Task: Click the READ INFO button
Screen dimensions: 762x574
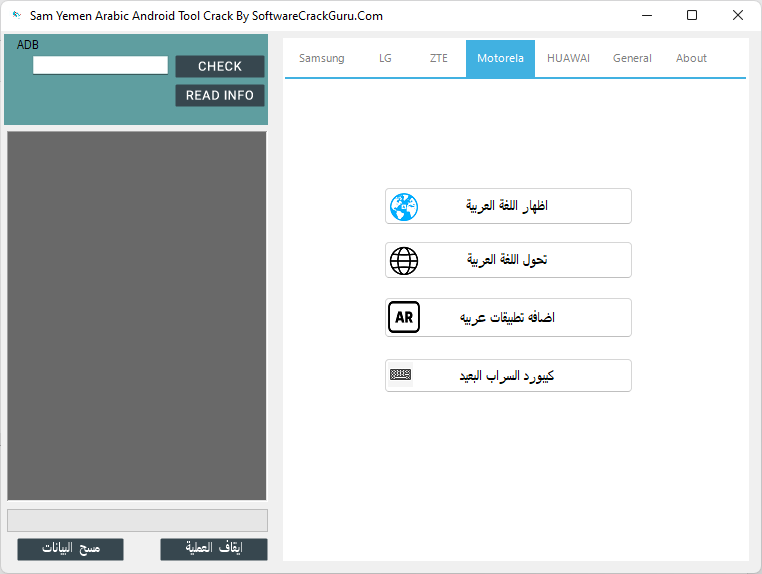Action: tap(220, 95)
